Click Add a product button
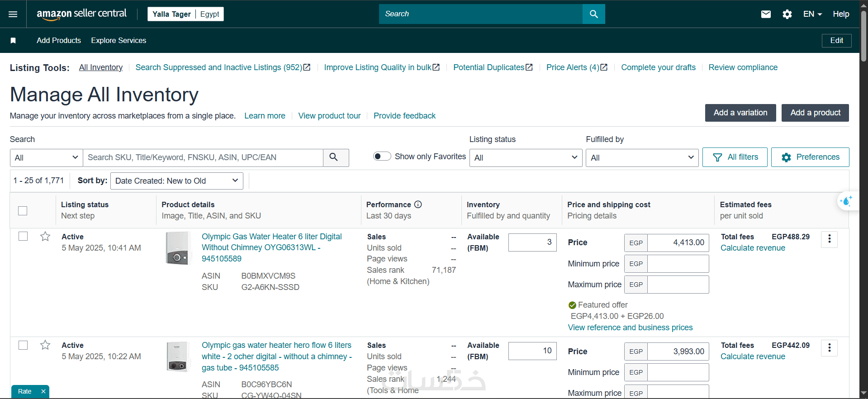868x399 pixels. (815, 113)
